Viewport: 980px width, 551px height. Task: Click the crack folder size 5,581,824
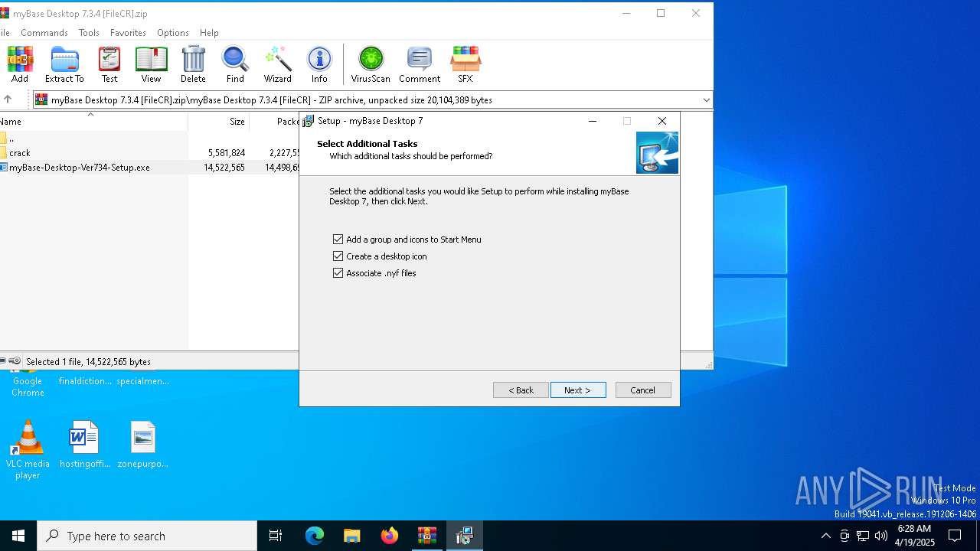point(226,153)
